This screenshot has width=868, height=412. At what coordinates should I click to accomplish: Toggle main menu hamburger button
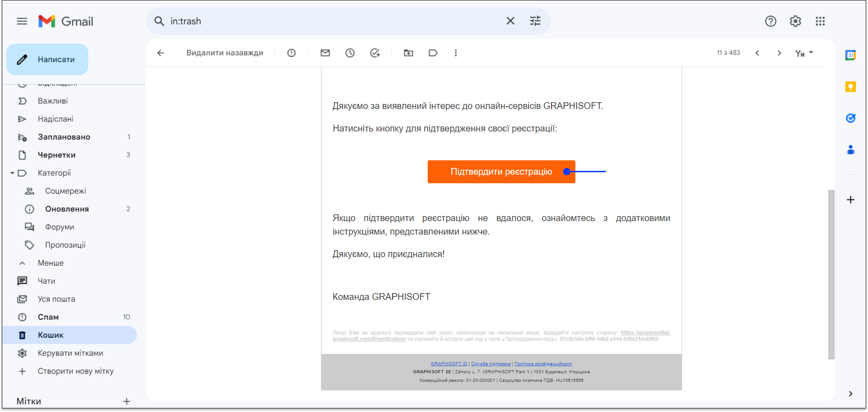click(22, 21)
